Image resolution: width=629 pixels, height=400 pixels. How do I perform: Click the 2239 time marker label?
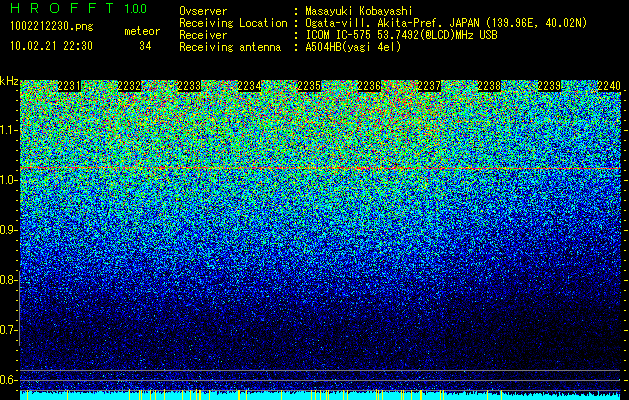pyautogui.click(x=549, y=86)
